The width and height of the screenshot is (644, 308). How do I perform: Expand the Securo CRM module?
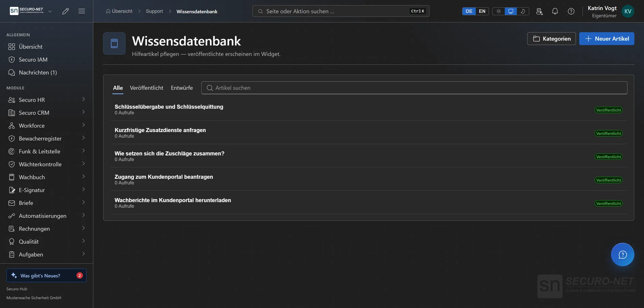pos(46,113)
